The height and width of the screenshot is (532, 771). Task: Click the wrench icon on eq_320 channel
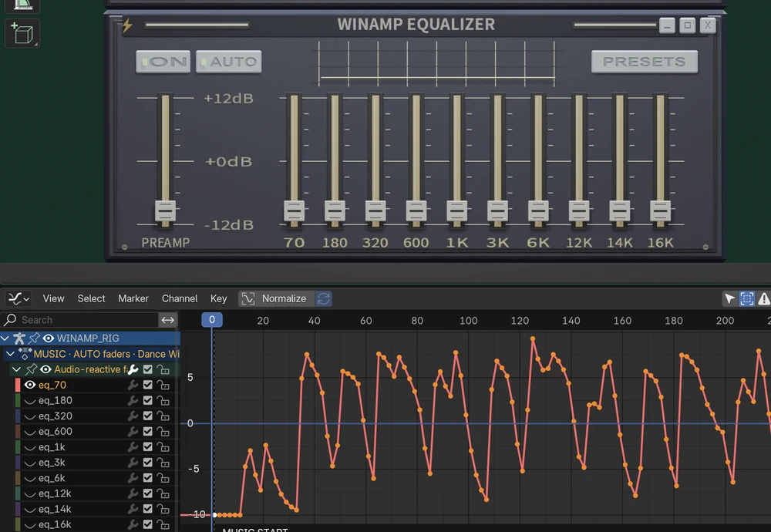point(133,416)
